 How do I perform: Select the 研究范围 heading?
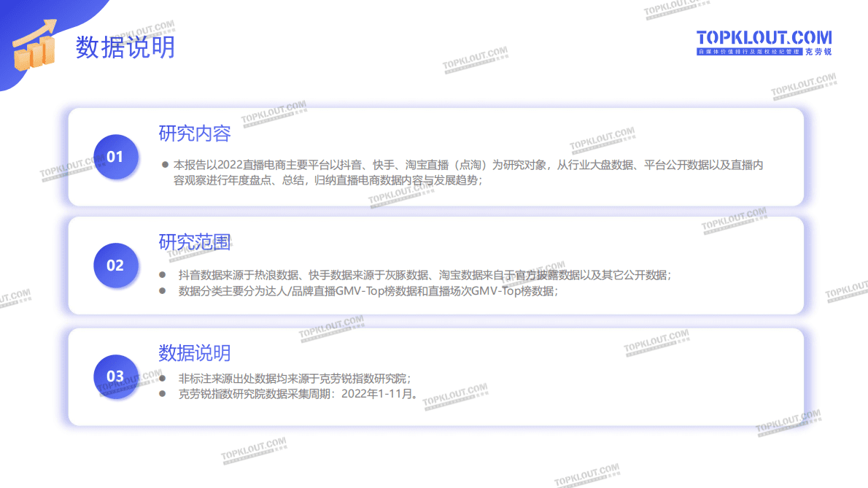click(195, 242)
